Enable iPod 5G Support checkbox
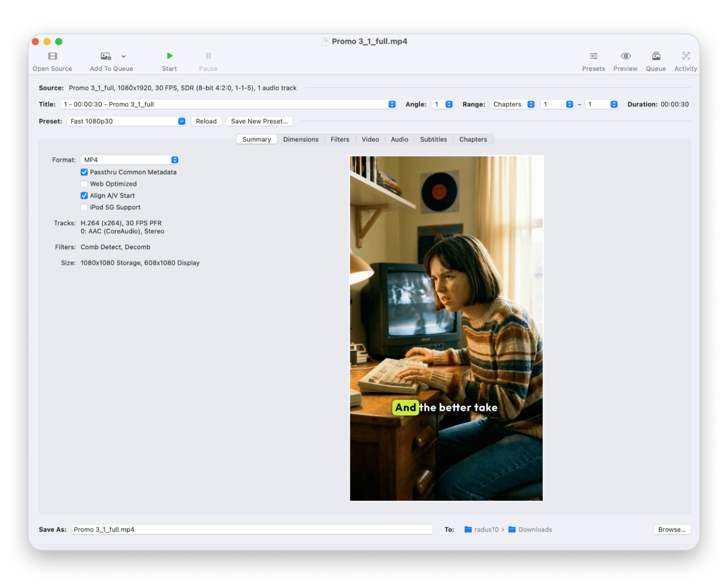Image resolution: width=728 pixels, height=588 pixels. point(84,207)
